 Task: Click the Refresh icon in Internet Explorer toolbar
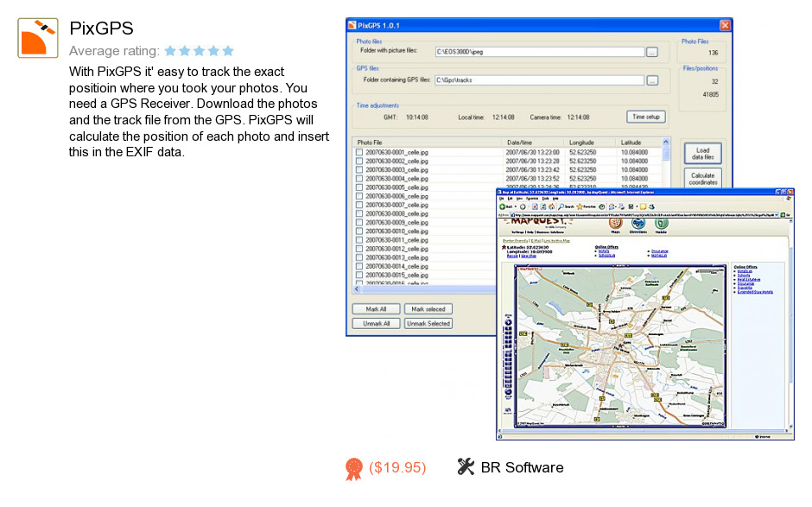pos(543,206)
